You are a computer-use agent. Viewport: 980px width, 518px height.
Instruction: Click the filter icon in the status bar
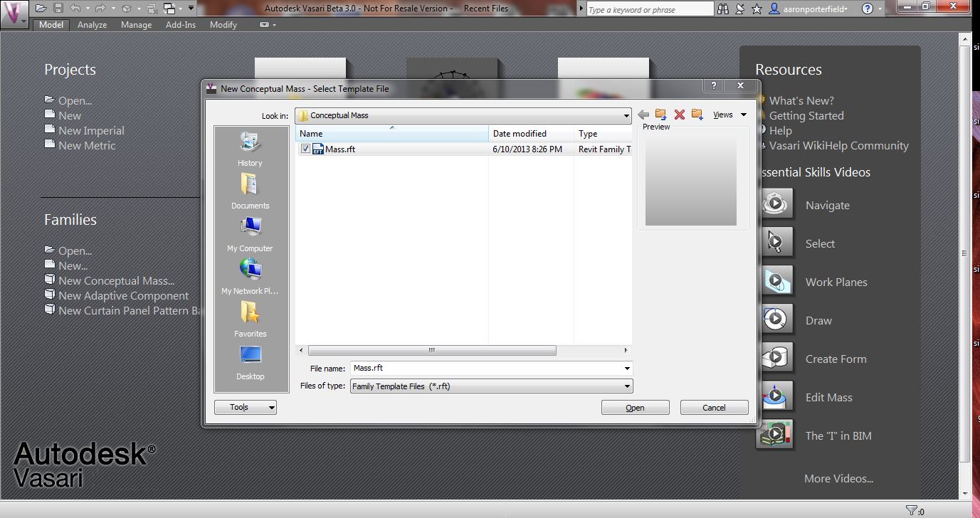click(911, 510)
